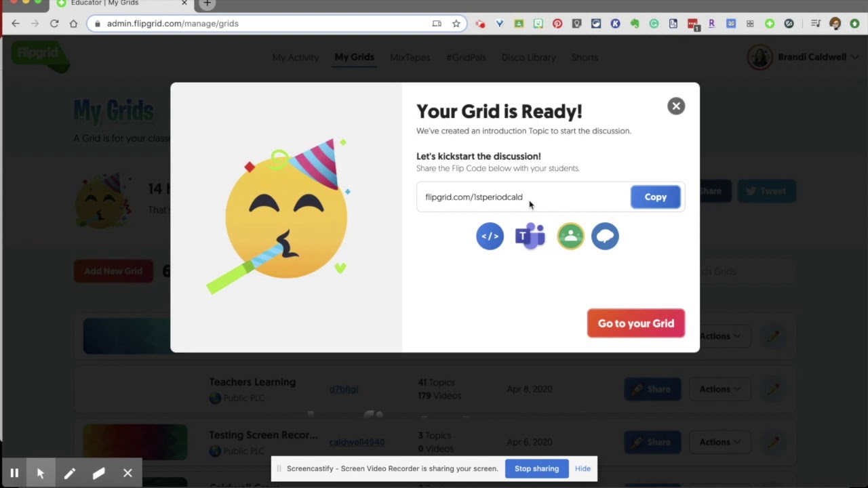Open the Chrome profile avatar
The width and height of the screenshot is (868, 488).
[835, 23]
